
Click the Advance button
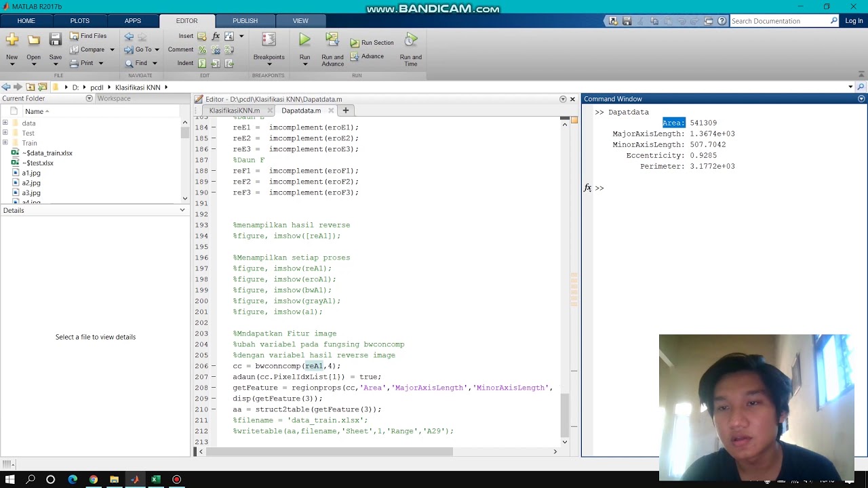pos(367,56)
